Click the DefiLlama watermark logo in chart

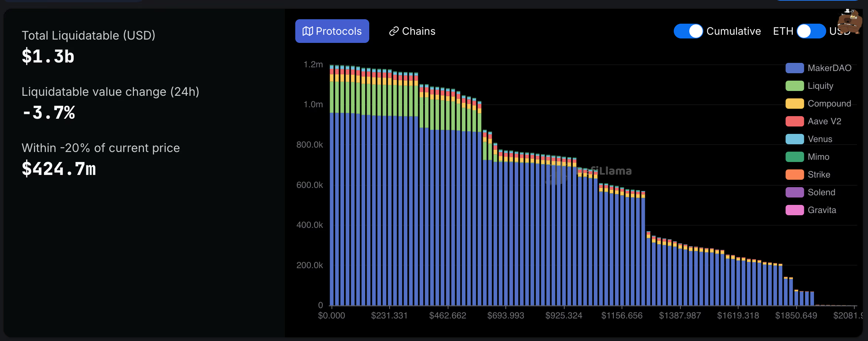point(589,174)
